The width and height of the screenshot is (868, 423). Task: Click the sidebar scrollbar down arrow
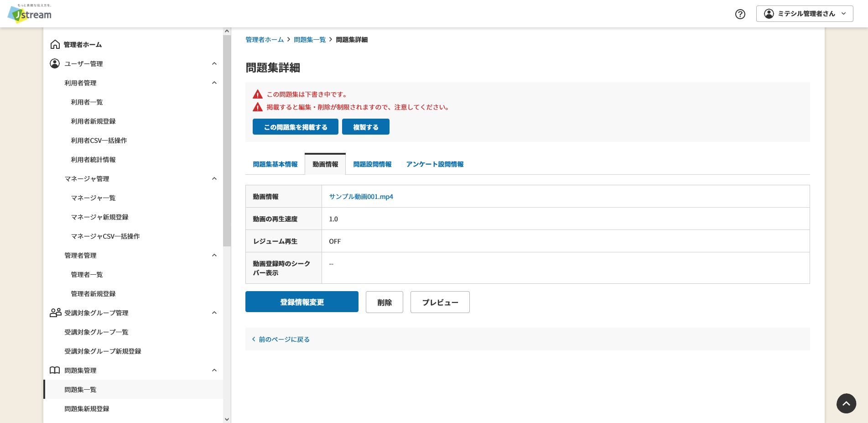[227, 419]
